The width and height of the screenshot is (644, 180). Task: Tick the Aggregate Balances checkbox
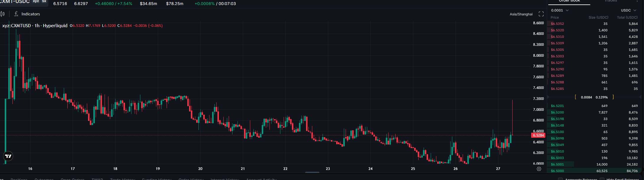(560, 179)
